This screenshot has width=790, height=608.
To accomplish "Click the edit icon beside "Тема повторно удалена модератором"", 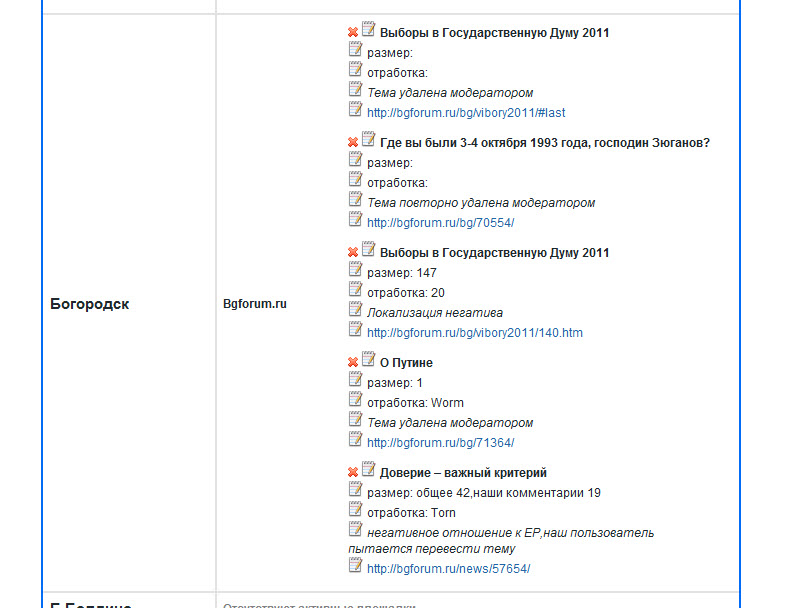I will pyautogui.click(x=355, y=200).
